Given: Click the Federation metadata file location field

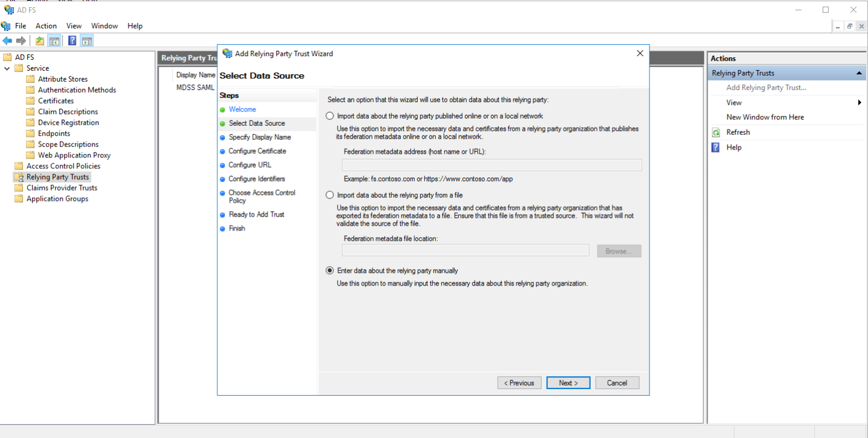Looking at the screenshot, I should (x=465, y=250).
